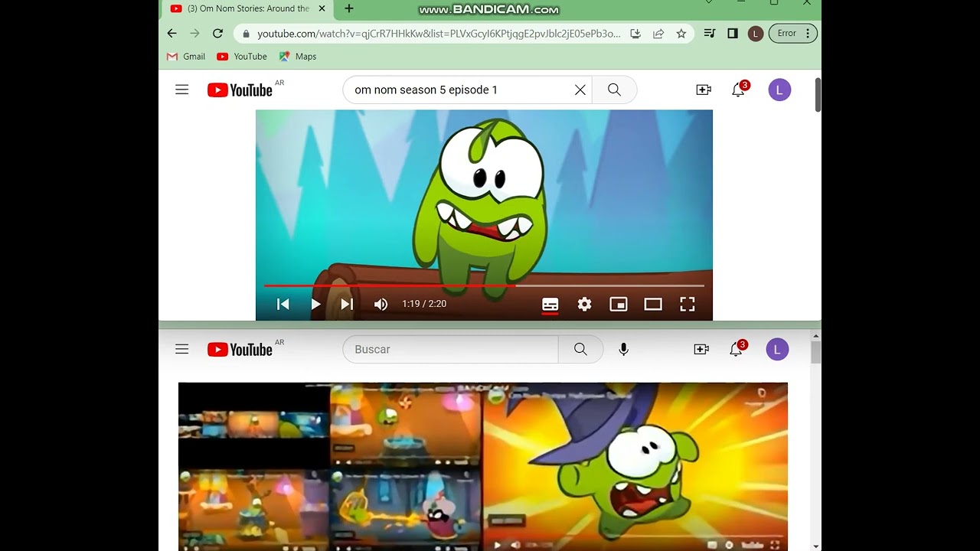Image resolution: width=980 pixels, height=551 pixels.
Task: Open the lower L account avatar
Action: coord(777,350)
